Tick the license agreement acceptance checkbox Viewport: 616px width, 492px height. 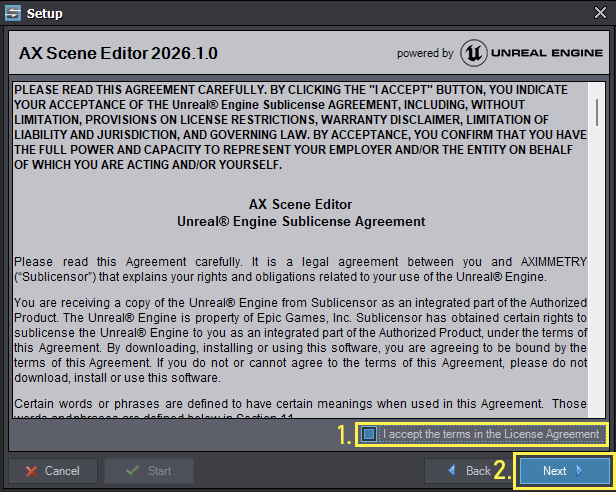(370, 434)
